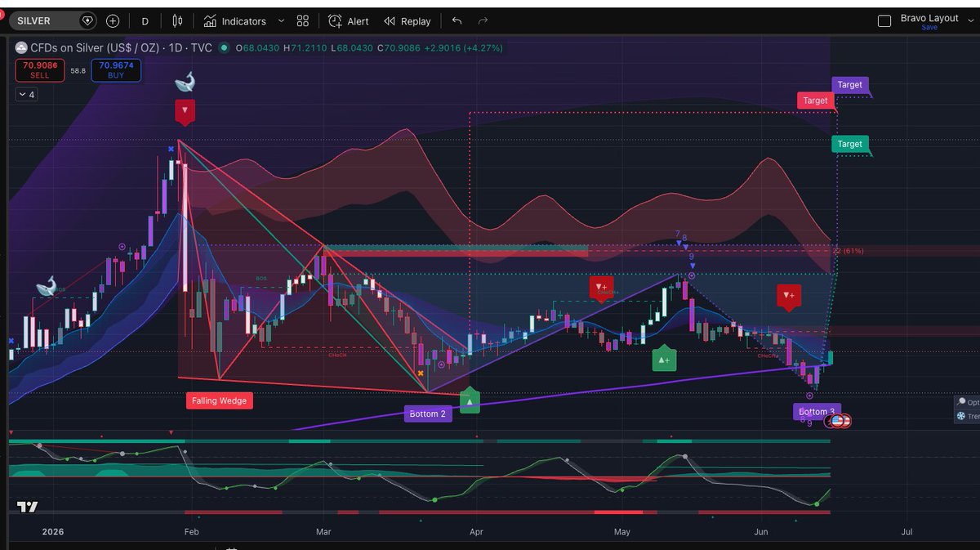
Task: Click the layout square icon beside Bravo Layout
Action: pos(884,21)
